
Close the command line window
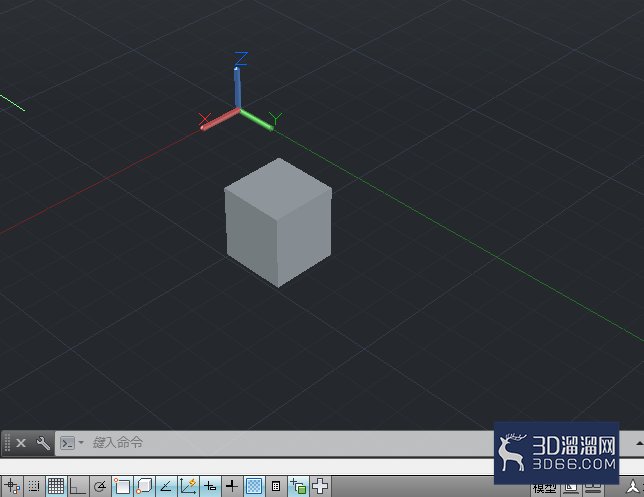coord(21,443)
